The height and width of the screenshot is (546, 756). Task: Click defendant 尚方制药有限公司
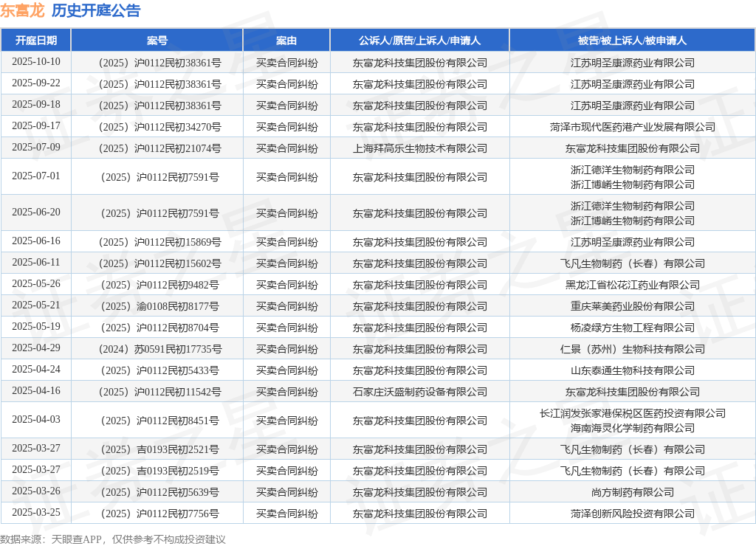click(632, 492)
